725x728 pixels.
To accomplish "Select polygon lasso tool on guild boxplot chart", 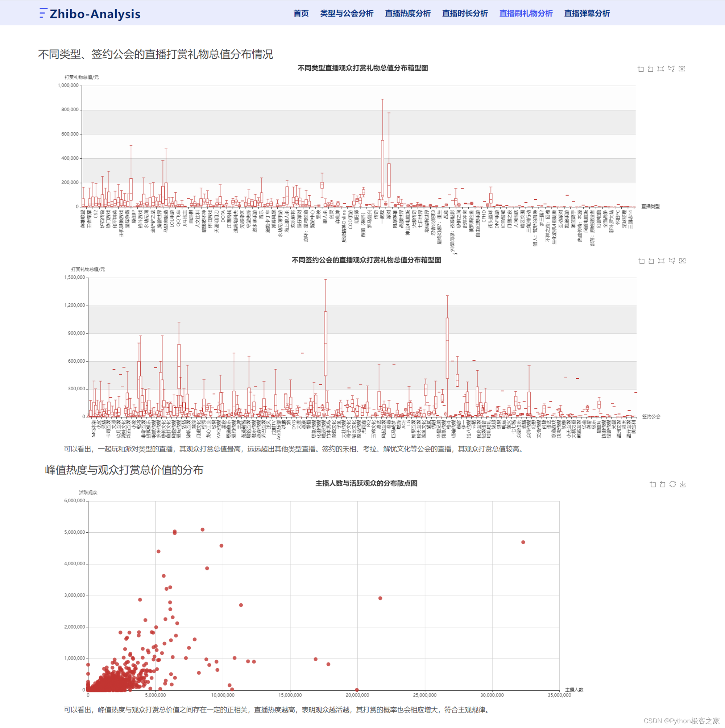I will coord(671,261).
